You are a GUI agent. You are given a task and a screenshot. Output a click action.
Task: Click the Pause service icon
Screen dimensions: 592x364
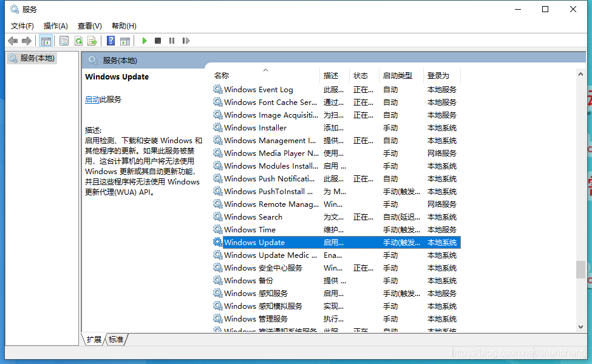(172, 41)
